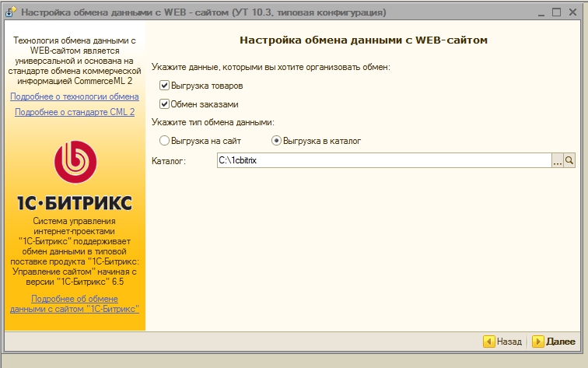Click the 1C-Bitrix red logo

tap(75, 162)
